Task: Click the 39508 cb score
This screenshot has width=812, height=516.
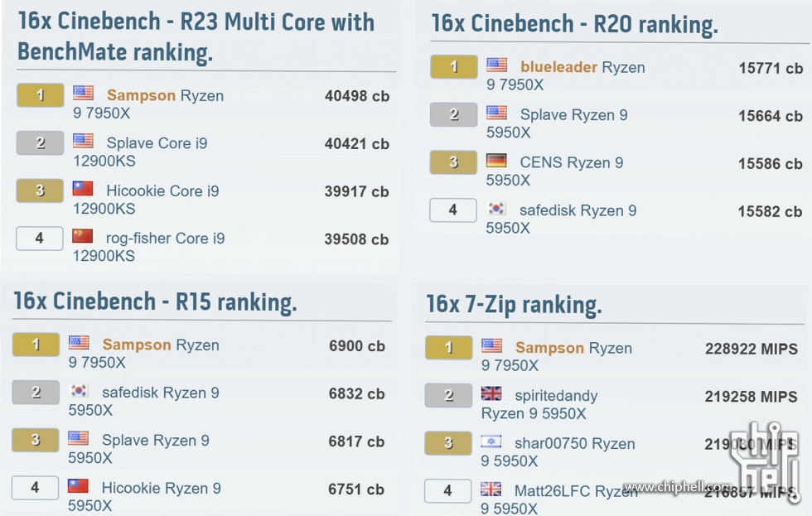Action: pos(356,239)
